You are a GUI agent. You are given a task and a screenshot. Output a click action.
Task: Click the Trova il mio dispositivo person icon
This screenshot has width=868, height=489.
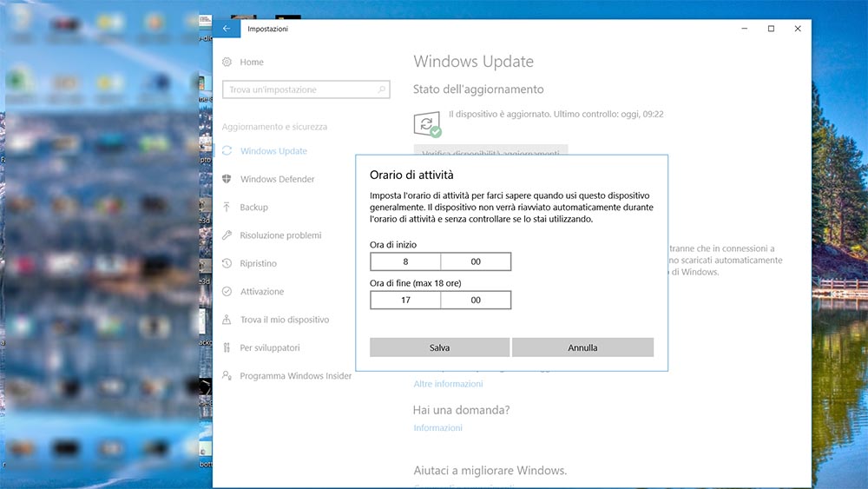point(227,320)
